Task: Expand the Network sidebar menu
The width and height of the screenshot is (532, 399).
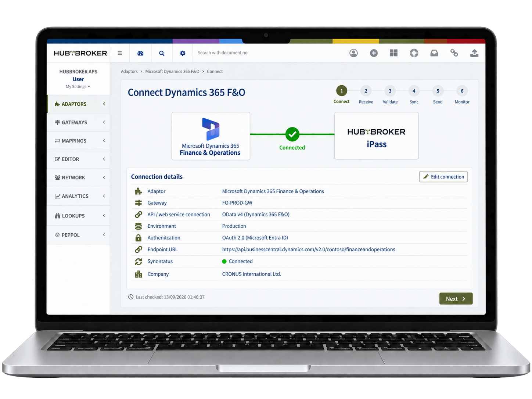Action: [x=78, y=177]
